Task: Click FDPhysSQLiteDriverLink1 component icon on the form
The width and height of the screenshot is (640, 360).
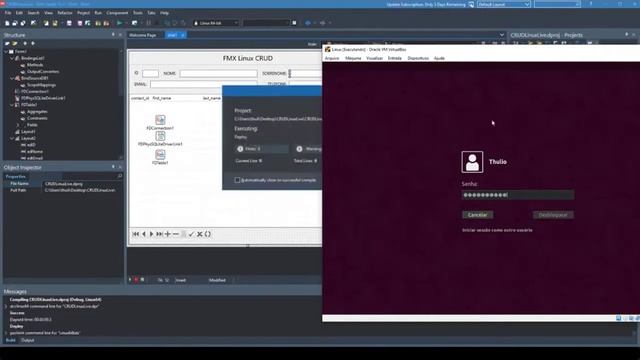Action: coord(160,136)
